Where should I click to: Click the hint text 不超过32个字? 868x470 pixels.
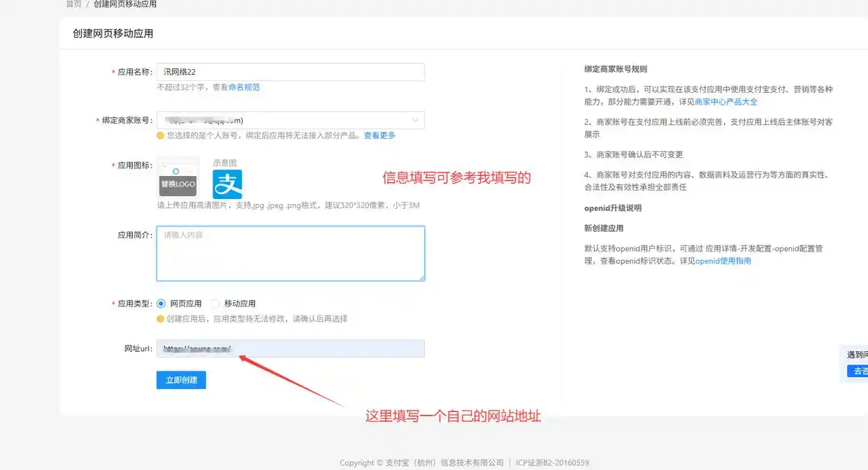click(181, 87)
